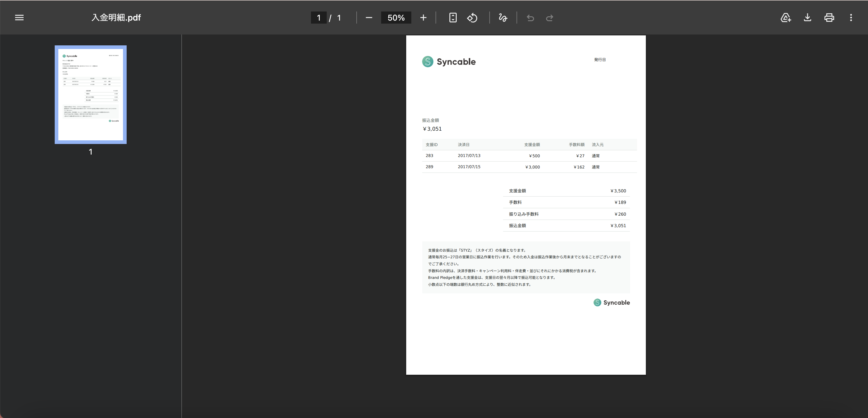This screenshot has height=418, width=868.
Task: Download the PDF file
Action: coord(807,18)
